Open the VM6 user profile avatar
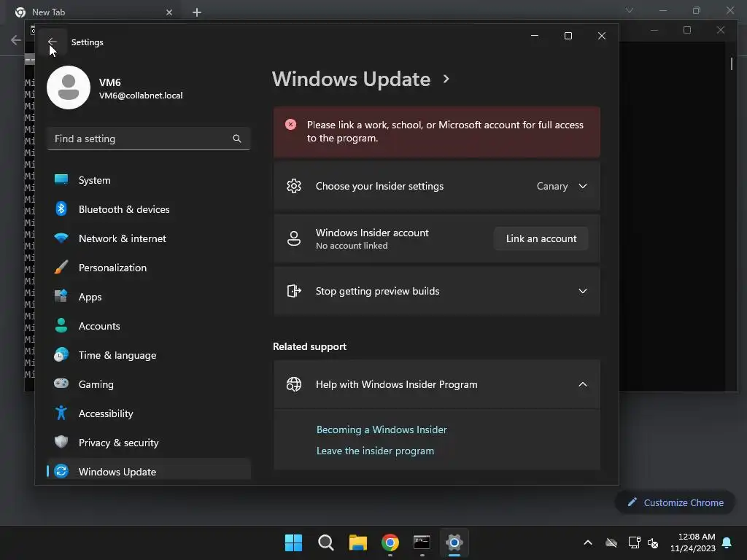 tap(69, 87)
